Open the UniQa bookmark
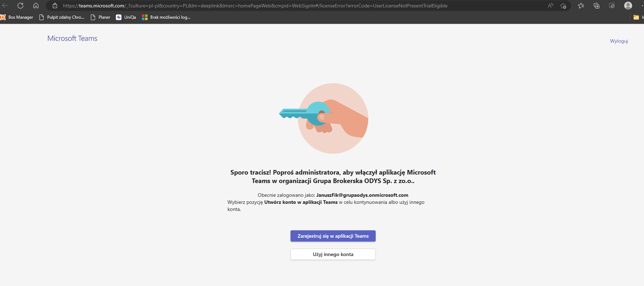Viewport: 644px width, 286px height. 126,17
